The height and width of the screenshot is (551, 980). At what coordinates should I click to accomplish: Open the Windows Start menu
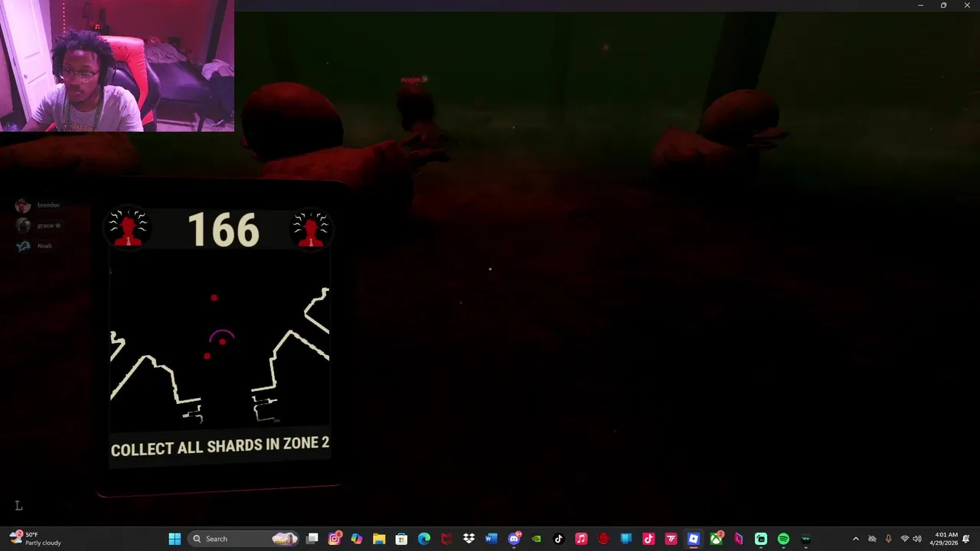(175, 539)
